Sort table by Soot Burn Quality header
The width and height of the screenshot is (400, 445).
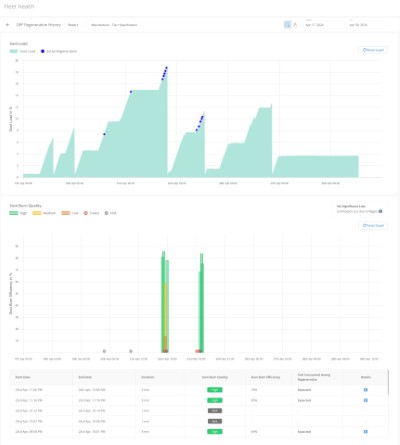click(x=215, y=377)
